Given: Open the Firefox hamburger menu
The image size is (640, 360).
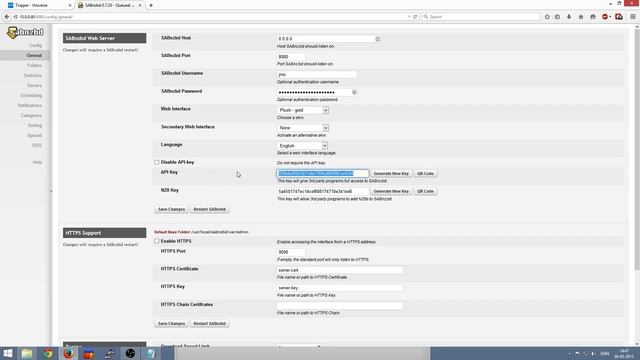Looking at the screenshot, I should pyautogui.click(x=633, y=17).
